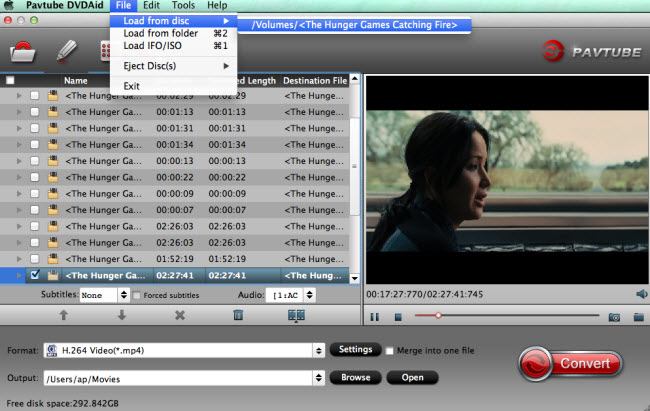Viewport: 650px width, 411px height.
Task: Open the Tools menu
Action: point(183,5)
